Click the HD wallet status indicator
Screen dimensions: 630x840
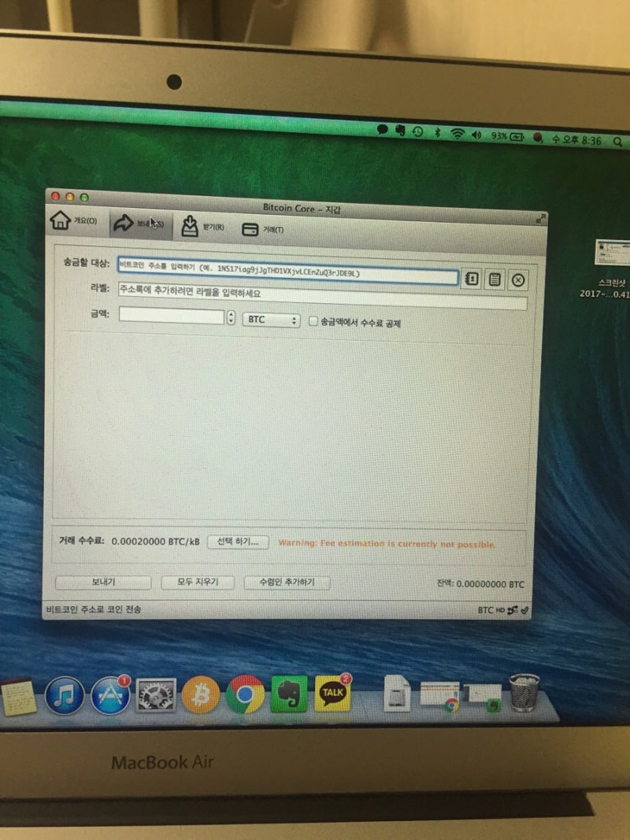tap(500, 610)
